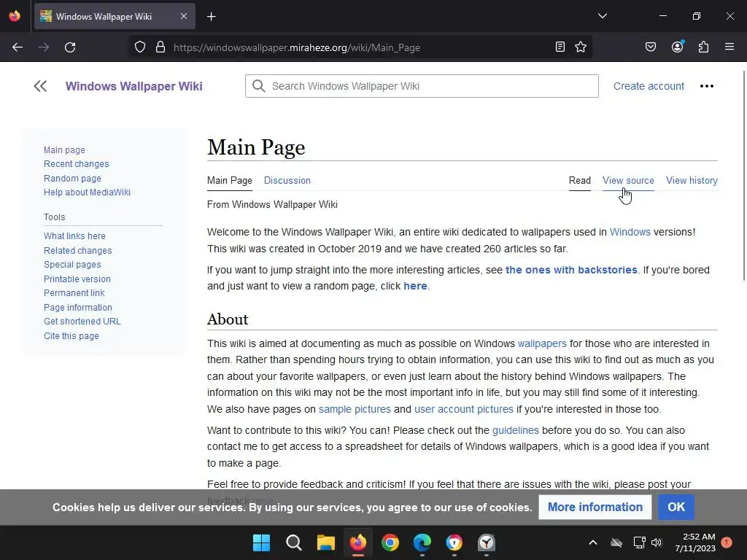The image size is (747, 560).
Task: Show hidden system tray icons chevron
Action: (593, 542)
